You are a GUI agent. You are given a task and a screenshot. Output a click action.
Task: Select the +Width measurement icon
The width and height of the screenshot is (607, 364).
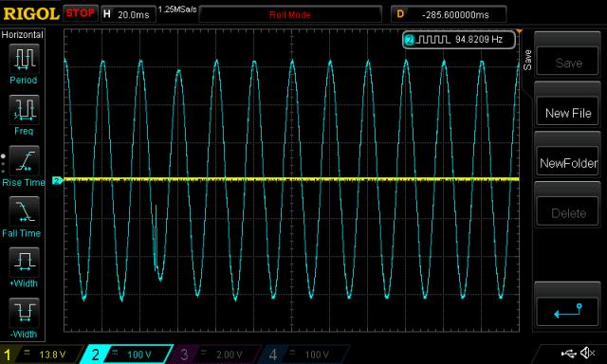24,262
